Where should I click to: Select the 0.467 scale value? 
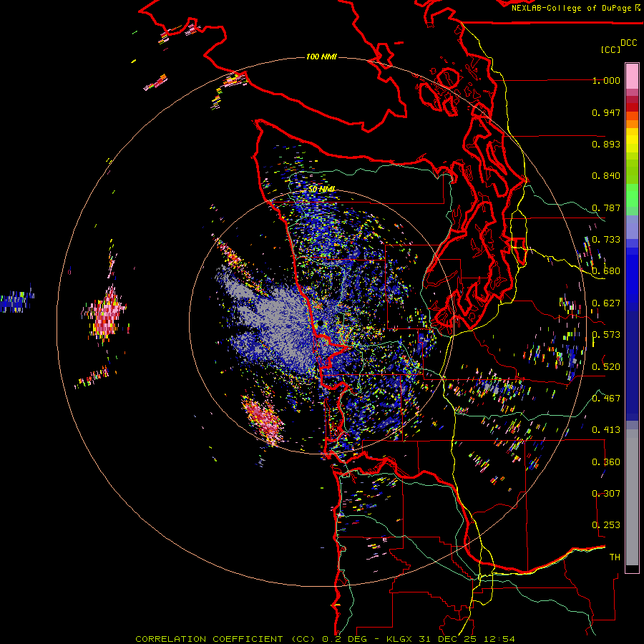[x=606, y=399]
